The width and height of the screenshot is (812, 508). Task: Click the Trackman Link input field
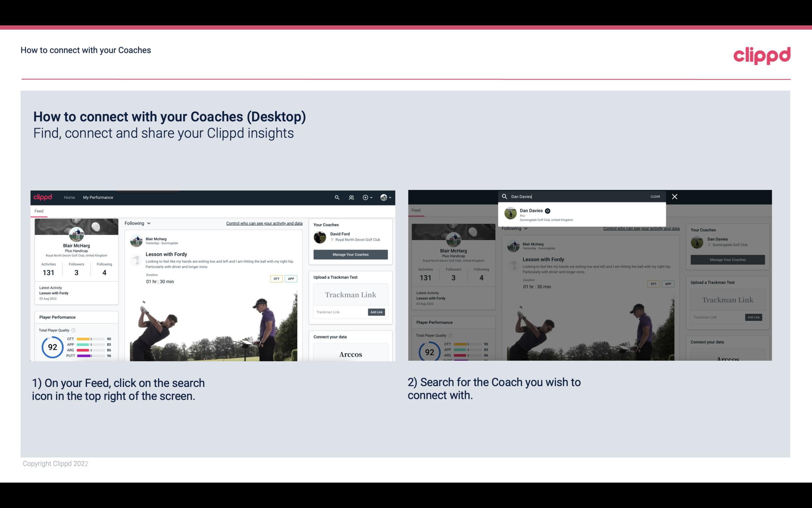click(x=338, y=312)
